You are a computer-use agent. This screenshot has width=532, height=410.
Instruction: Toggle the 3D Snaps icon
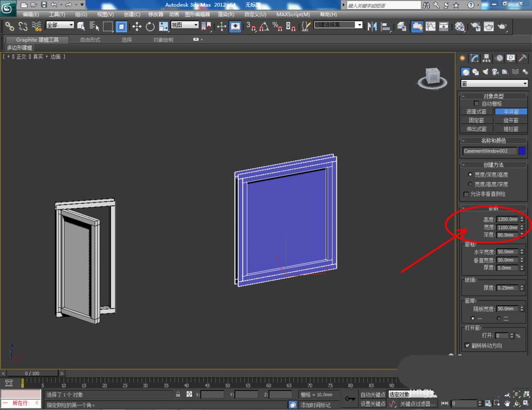(x=251, y=26)
